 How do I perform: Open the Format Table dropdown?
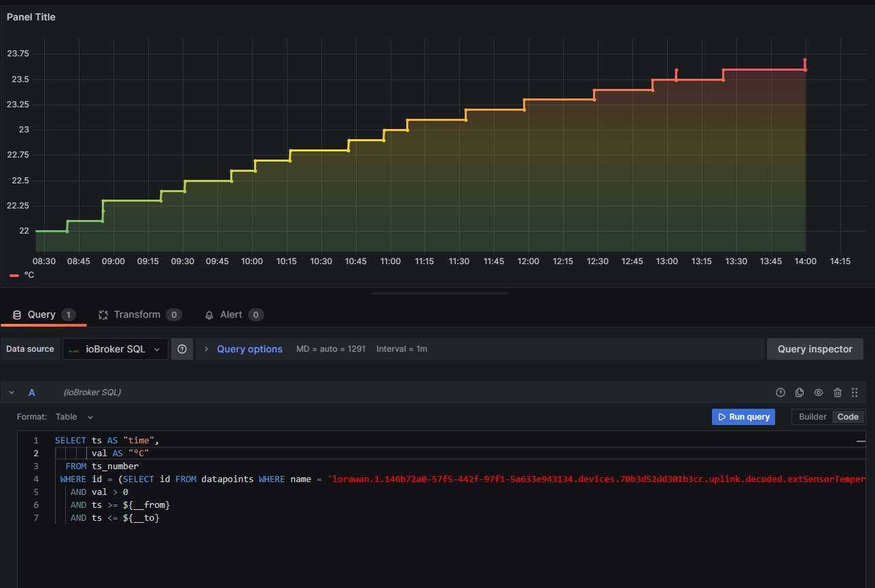74,417
